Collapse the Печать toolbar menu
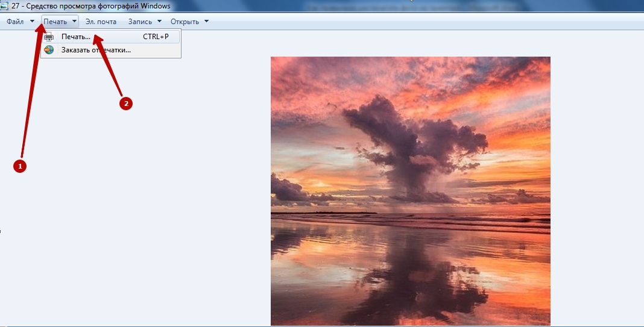644x327 pixels. coord(55,22)
